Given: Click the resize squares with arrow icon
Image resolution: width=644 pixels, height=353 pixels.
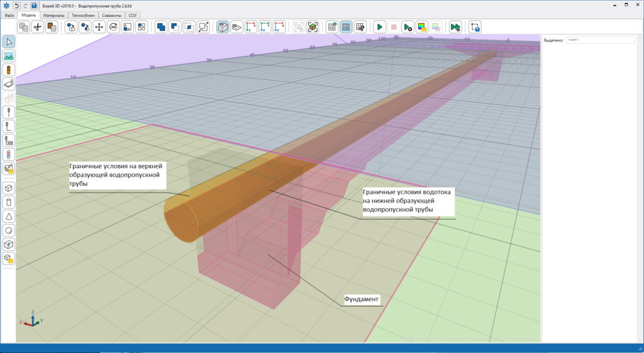Looking at the screenshot, I should tap(203, 27).
